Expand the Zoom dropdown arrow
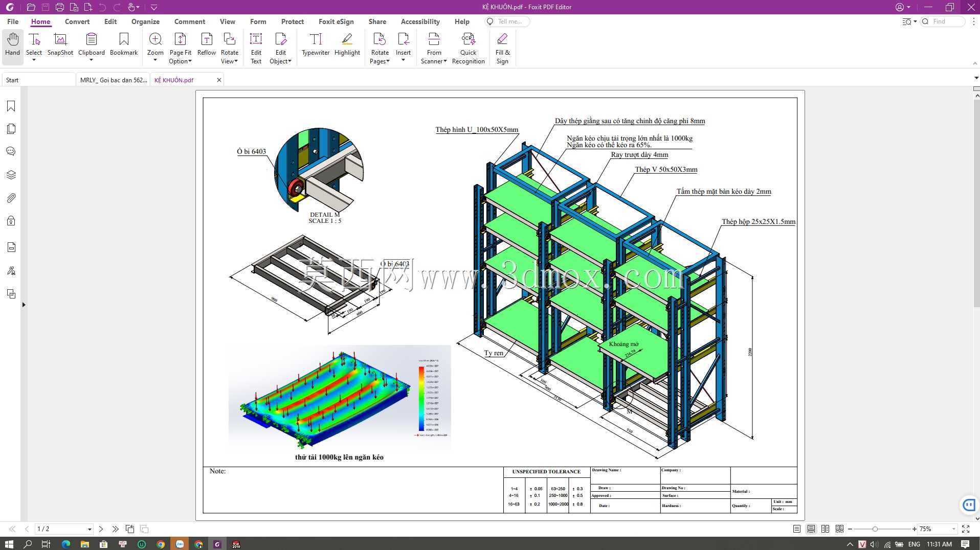980x550 pixels. (155, 60)
